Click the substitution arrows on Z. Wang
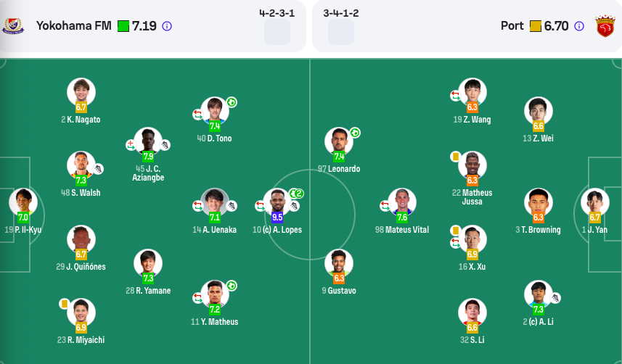The width and height of the screenshot is (622, 364). tap(455, 96)
